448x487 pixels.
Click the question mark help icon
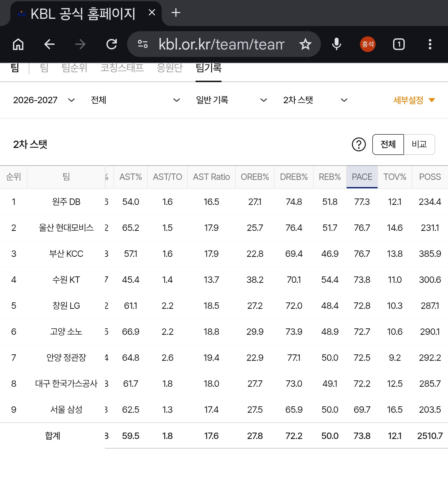pos(358,145)
